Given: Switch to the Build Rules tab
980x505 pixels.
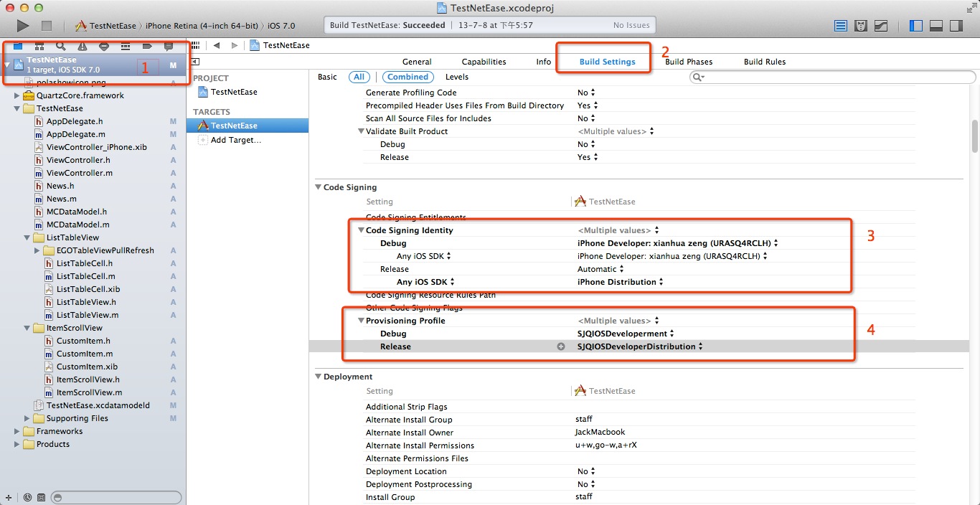Looking at the screenshot, I should 765,62.
